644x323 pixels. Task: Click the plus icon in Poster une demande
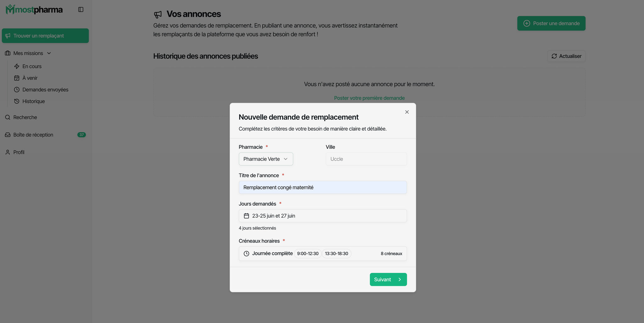click(x=527, y=23)
